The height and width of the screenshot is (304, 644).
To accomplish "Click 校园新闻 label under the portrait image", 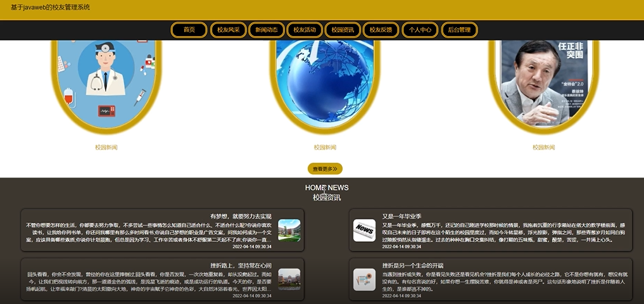I will (x=544, y=148).
